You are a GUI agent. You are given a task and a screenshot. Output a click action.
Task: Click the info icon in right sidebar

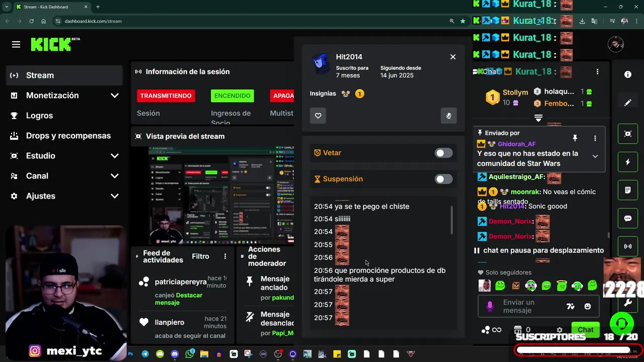[628, 74]
